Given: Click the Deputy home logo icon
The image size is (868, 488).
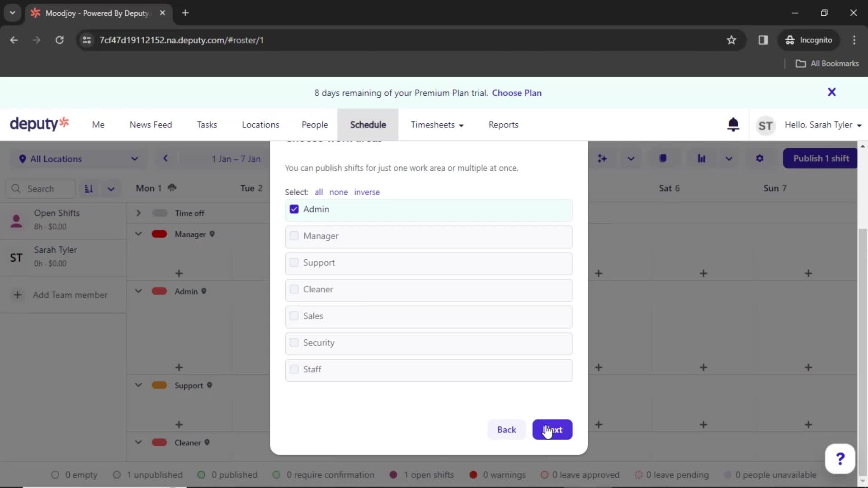Looking at the screenshot, I should pyautogui.click(x=39, y=125).
